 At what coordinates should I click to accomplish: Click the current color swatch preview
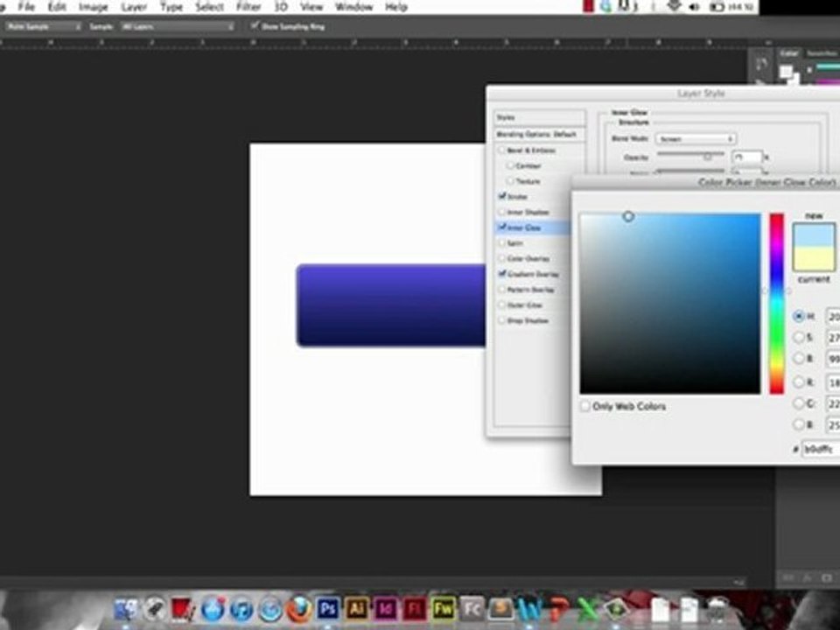coord(814,259)
